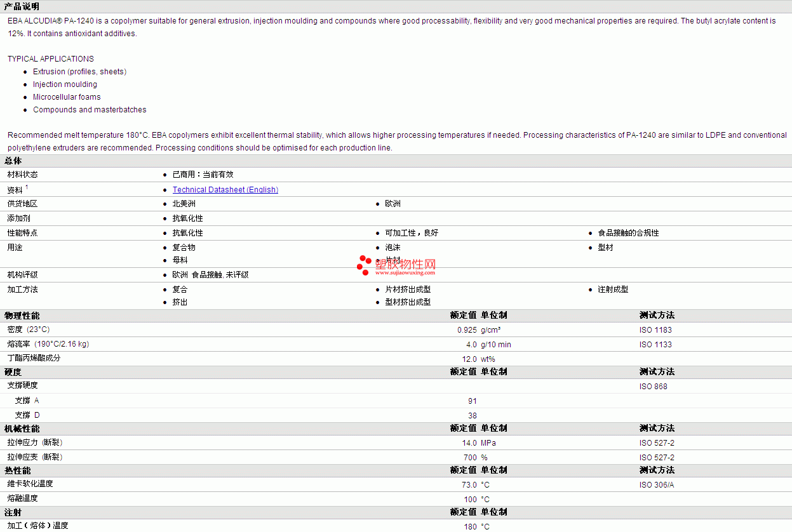
Task: Select the 180 melt temperature value
Action: click(x=470, y=526)
